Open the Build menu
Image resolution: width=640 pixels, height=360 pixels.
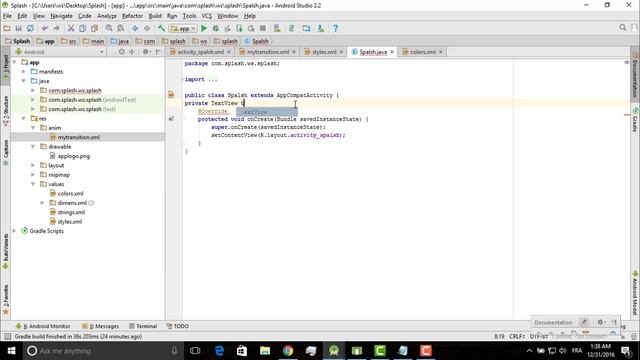155,16
